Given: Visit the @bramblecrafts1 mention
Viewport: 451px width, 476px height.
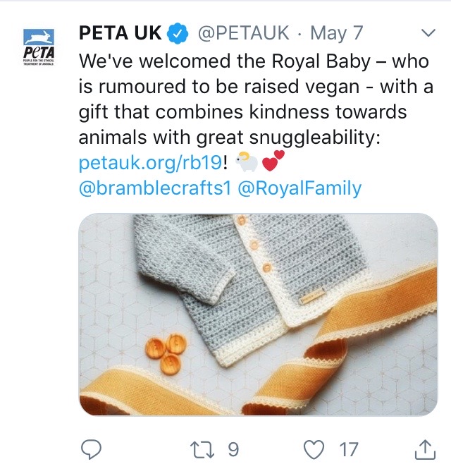Looking at the screenshot, I should 155,188.
